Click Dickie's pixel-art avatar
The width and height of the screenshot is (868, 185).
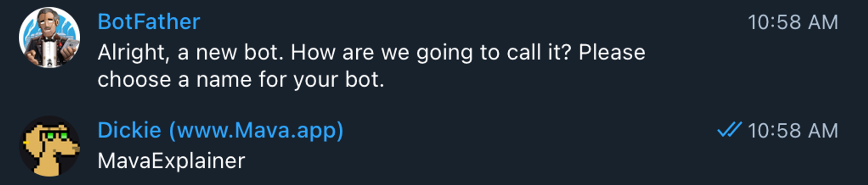tap(49, 146)
